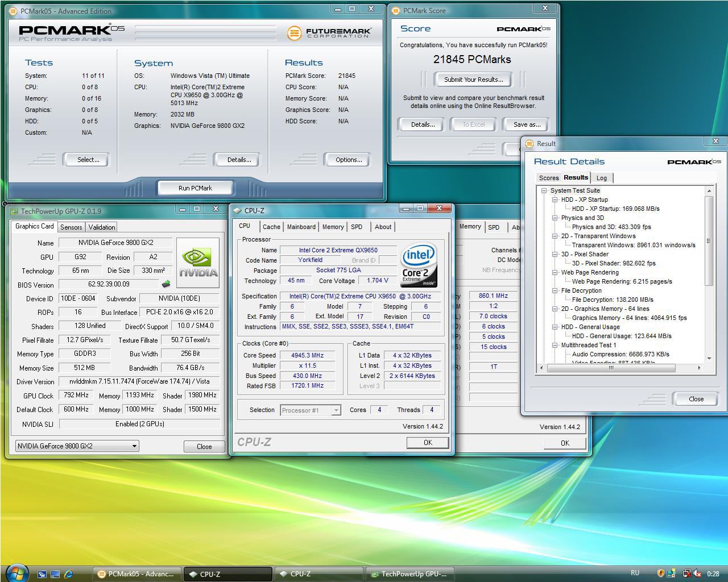Image resolution: width=728 pixels, height=582 pixels.
Task: Switch to the Scores tab in Result Details
Action: pyautogui.click(x=549, y=178)
